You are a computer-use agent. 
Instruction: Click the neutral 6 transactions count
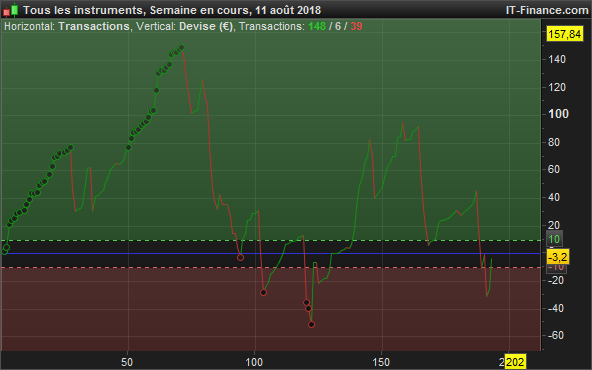(338, 26)
